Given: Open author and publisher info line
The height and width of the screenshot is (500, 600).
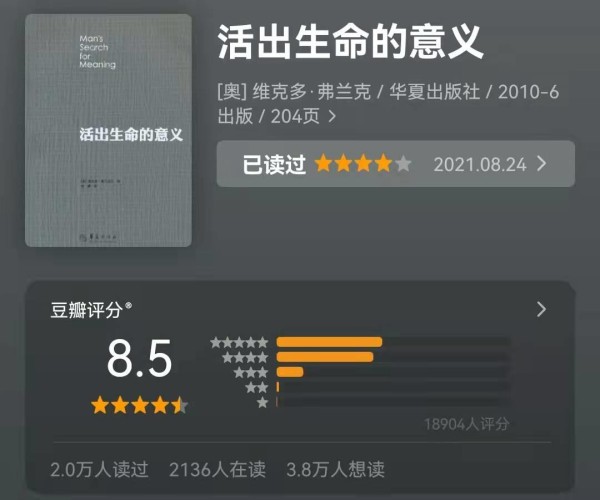Looking at the screenshot, I should tap(388, 104).
